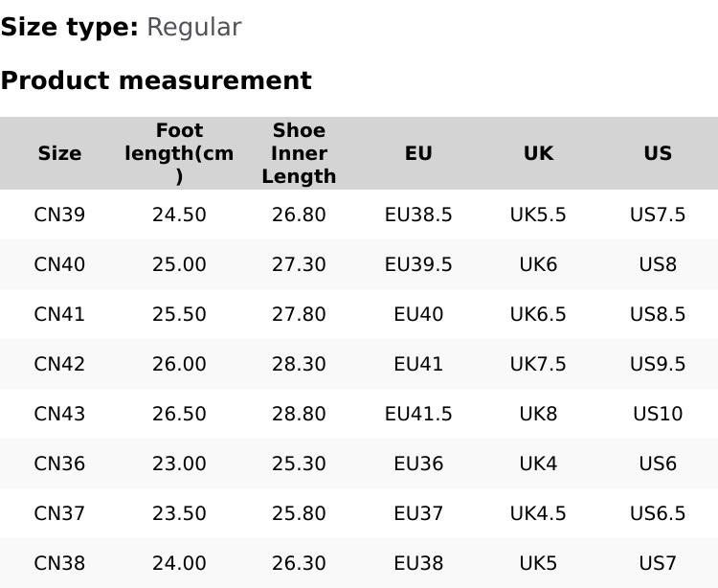Click the EU column header

(x=418, y=153)
